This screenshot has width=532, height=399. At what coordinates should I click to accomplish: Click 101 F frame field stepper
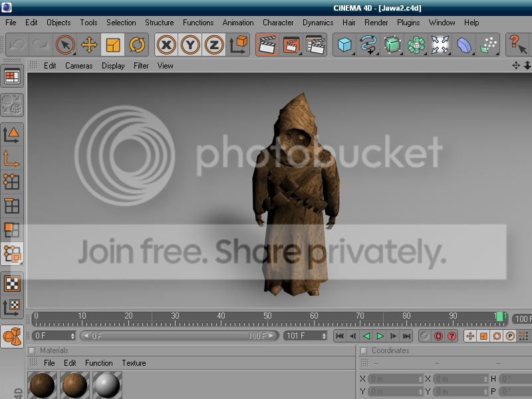pos(324,336)
